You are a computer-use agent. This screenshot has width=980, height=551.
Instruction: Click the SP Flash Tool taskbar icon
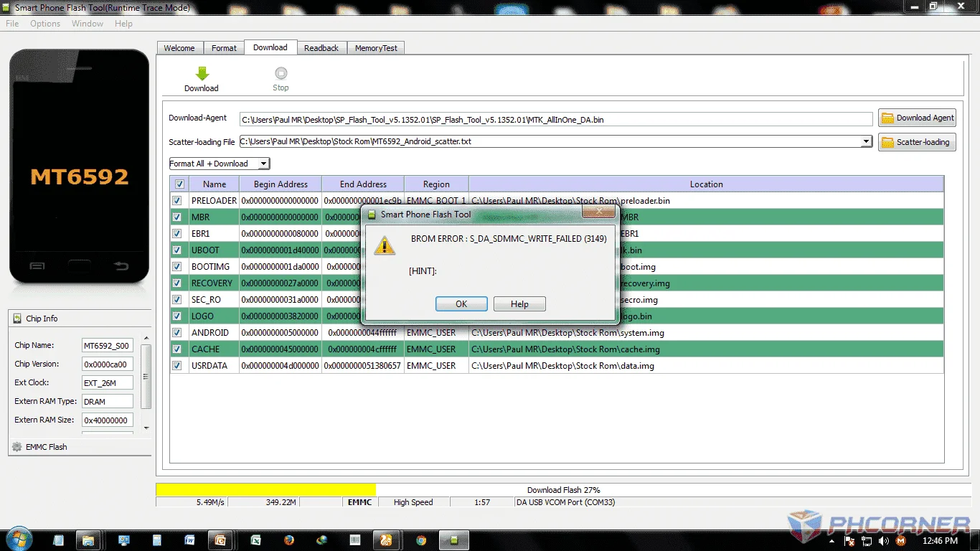pos(454,540)
